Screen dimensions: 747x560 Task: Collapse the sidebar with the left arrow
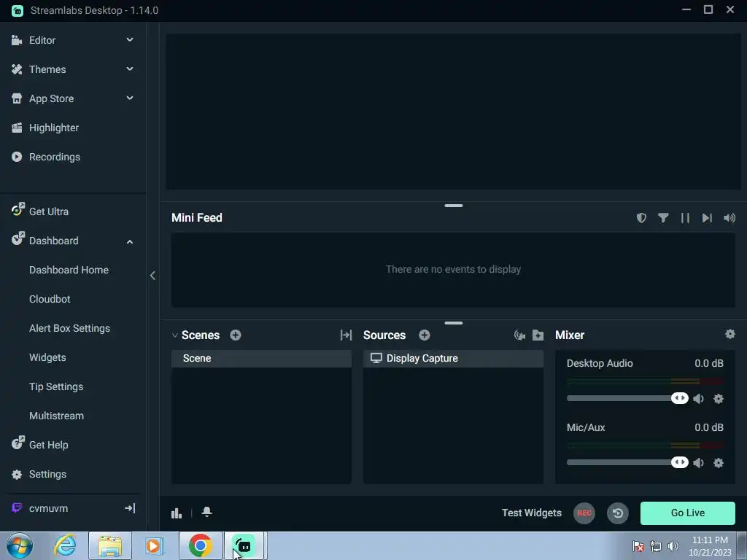152,276
